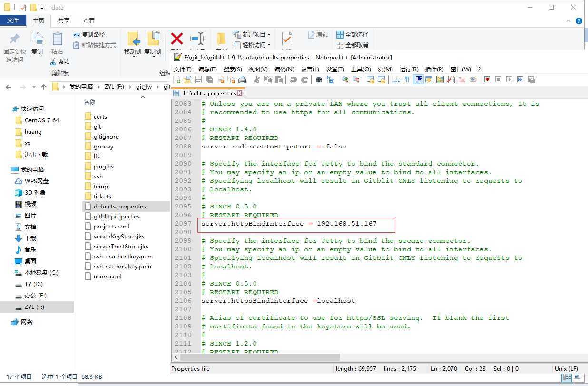Image resolution: width=588 pixels, height=386 pixels.
Task: Toggle Folder as Workspace panel
Action: coord(462,79)
